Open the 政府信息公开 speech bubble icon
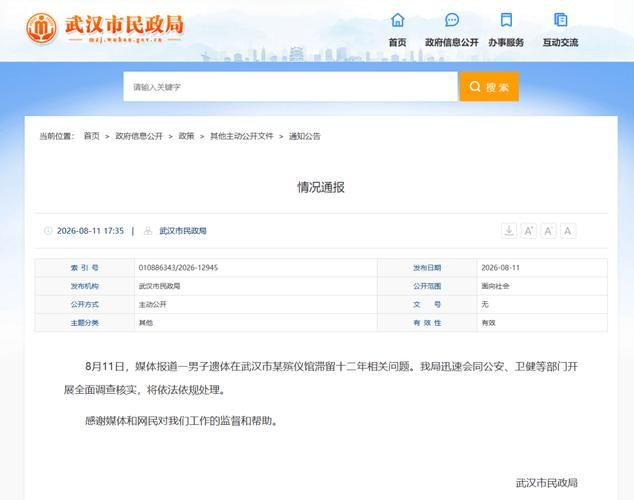This screenshot has height=500, width=634. pyautogui.click(x=452, y=19)
